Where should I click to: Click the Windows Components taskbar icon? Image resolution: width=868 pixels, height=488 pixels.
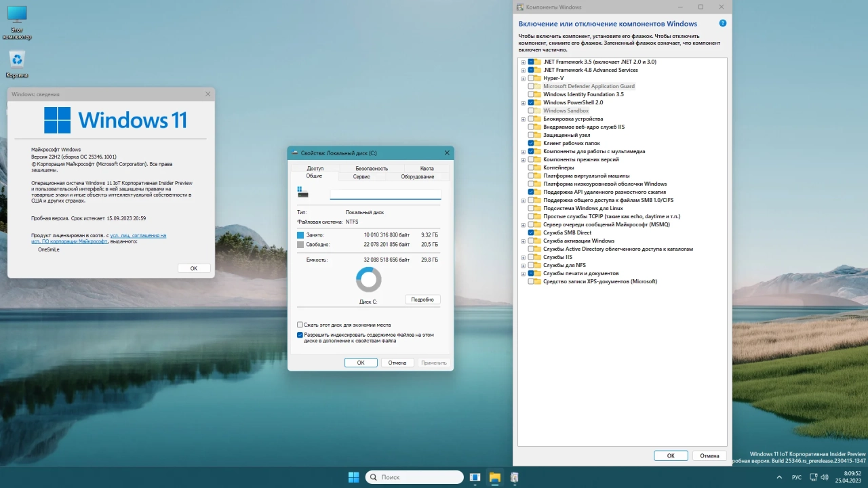[x=515, y=477]
